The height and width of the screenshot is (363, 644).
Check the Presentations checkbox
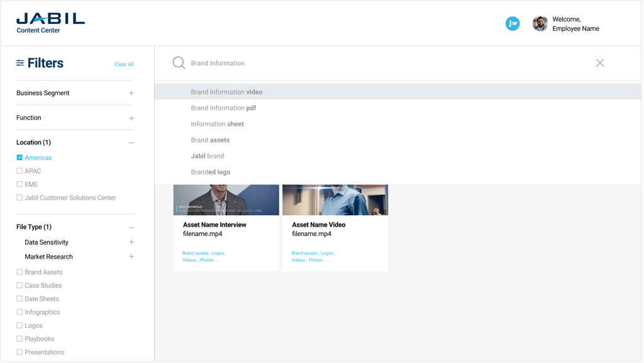click(x=19, y=352)
